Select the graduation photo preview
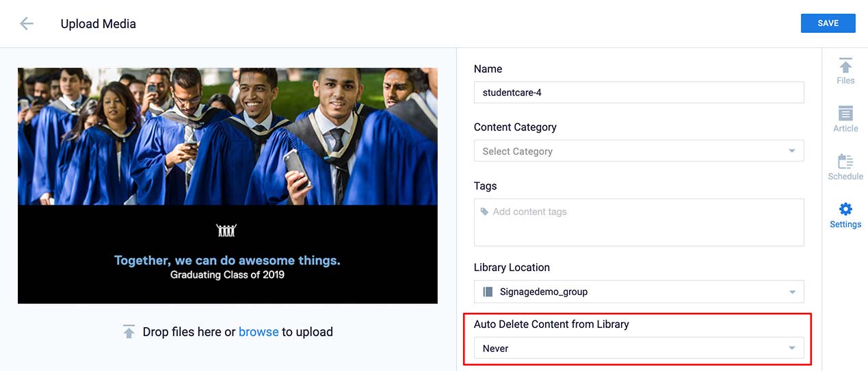Viewport: 868px width, 371px height. 227,136
